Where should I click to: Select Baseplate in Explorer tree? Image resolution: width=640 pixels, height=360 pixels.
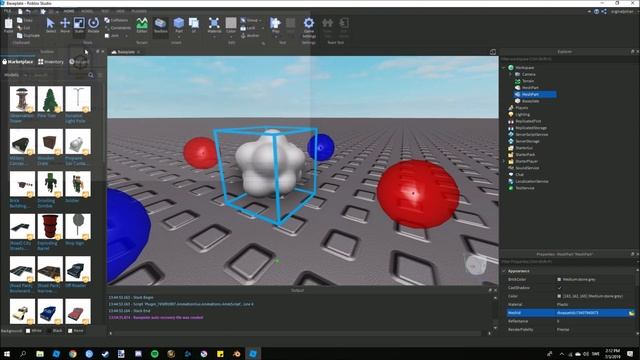point(530,101)
